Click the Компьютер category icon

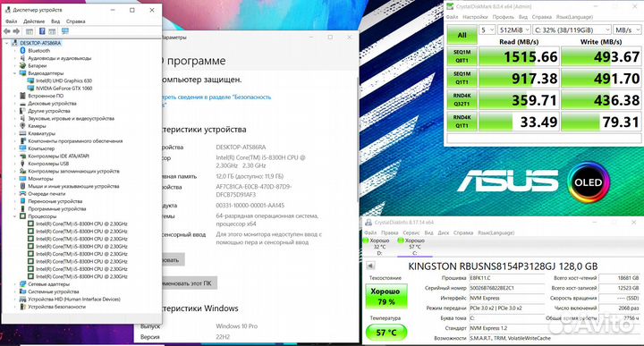click(x=23, y=148)
